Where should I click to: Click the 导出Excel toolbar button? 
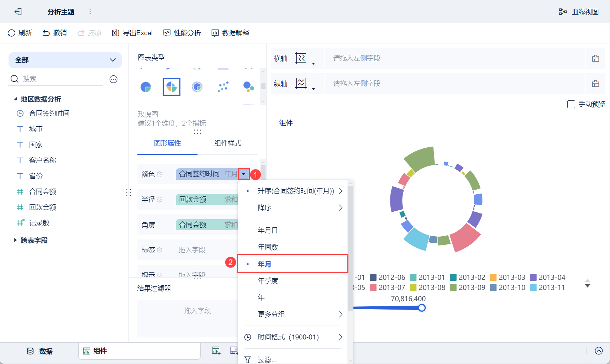(132, 33)
